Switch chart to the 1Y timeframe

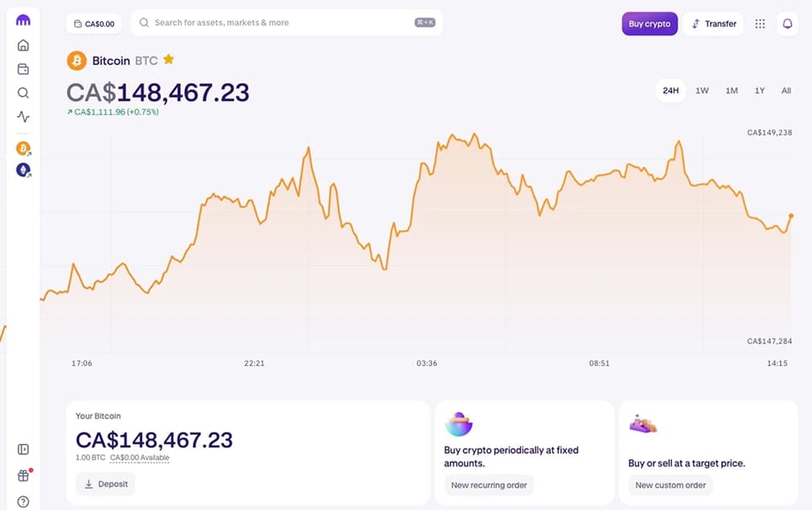point(759,91)
